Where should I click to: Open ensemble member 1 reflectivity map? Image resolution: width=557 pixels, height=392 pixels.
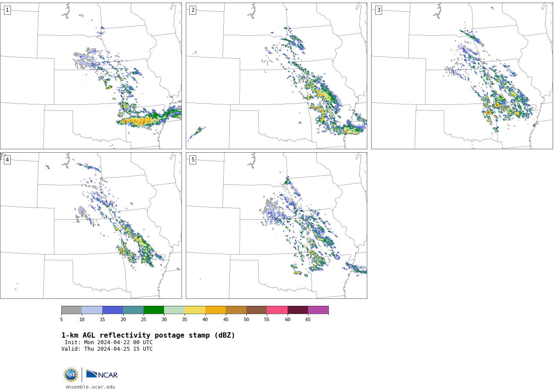point(91,76)
